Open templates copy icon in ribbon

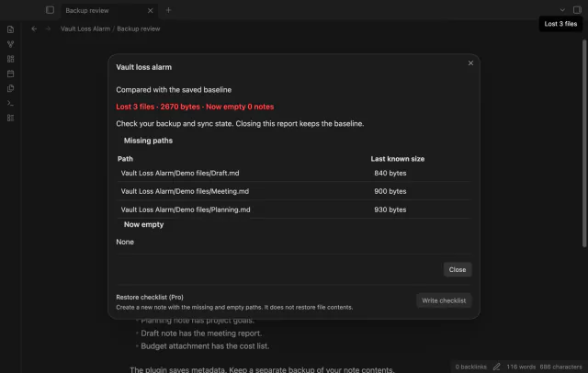(10, 88)
